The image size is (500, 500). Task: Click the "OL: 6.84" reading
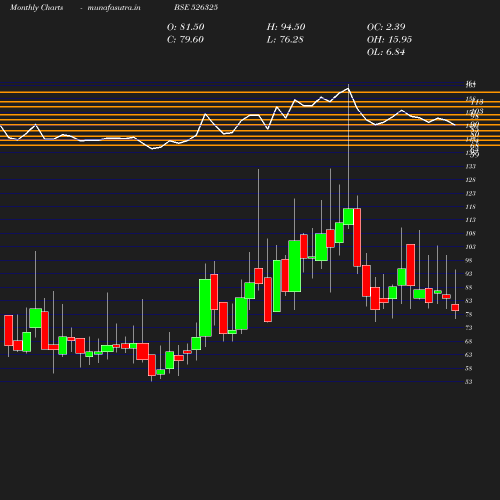386,52
